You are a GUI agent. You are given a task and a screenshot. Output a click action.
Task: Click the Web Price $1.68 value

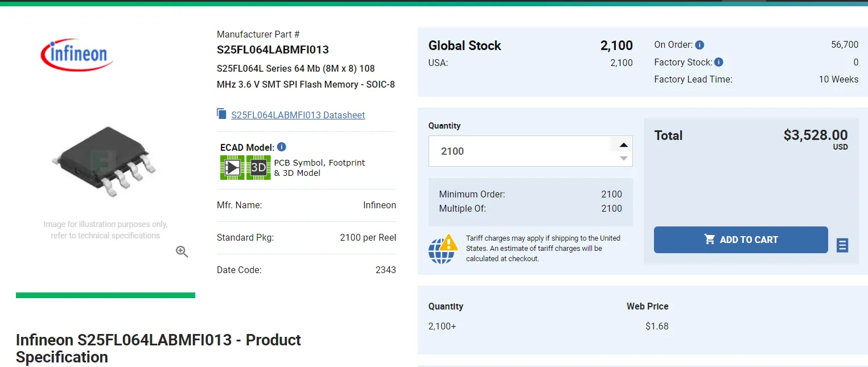pos(657,327)
